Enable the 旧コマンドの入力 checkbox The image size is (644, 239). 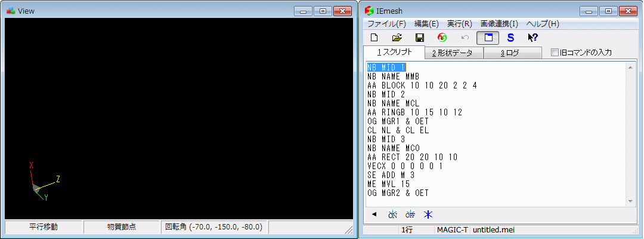(555, 52)
